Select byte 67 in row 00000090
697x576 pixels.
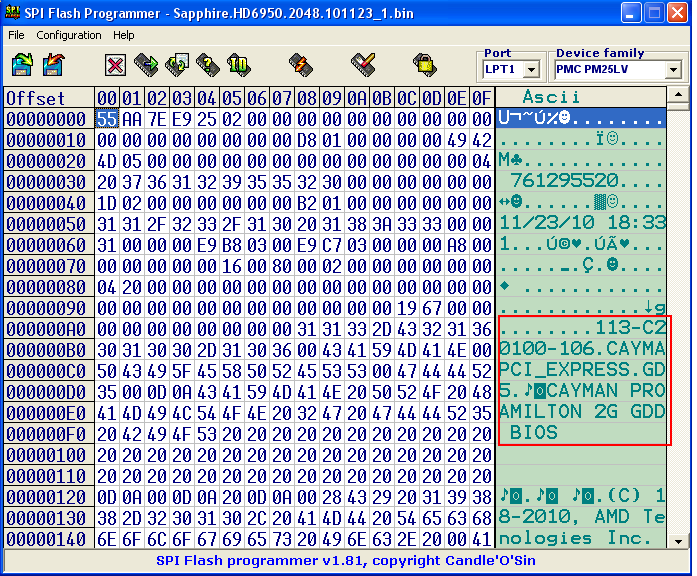tap(432, 308)
